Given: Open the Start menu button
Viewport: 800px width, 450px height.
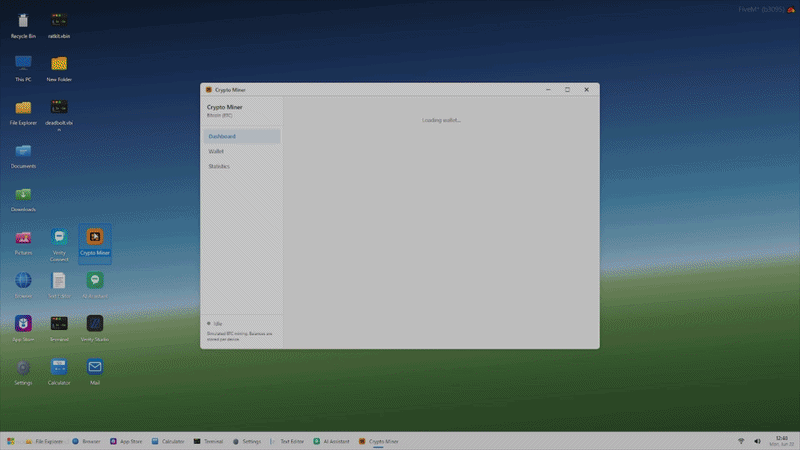Looking at the screenshot, I should [x=11, y=441].
